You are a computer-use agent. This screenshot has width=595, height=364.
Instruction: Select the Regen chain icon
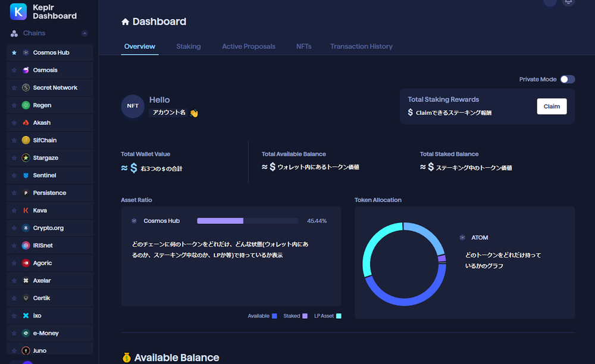[x=26, y=105]
